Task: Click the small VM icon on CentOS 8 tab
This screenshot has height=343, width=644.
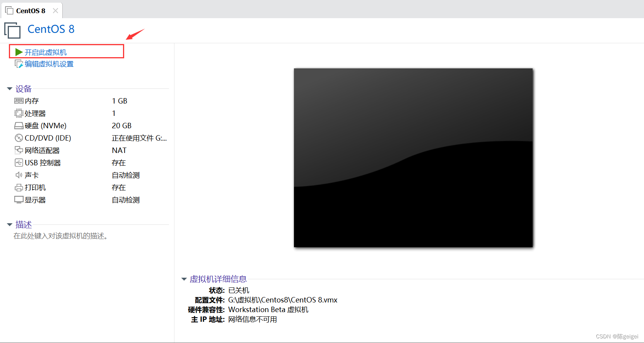Action: pos(9,10)
